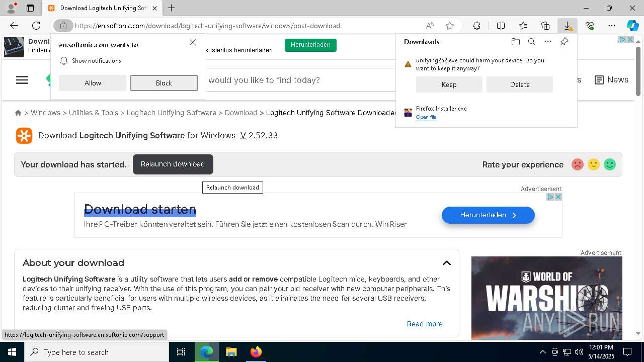Click Read more link

click(x=425, y=324)
